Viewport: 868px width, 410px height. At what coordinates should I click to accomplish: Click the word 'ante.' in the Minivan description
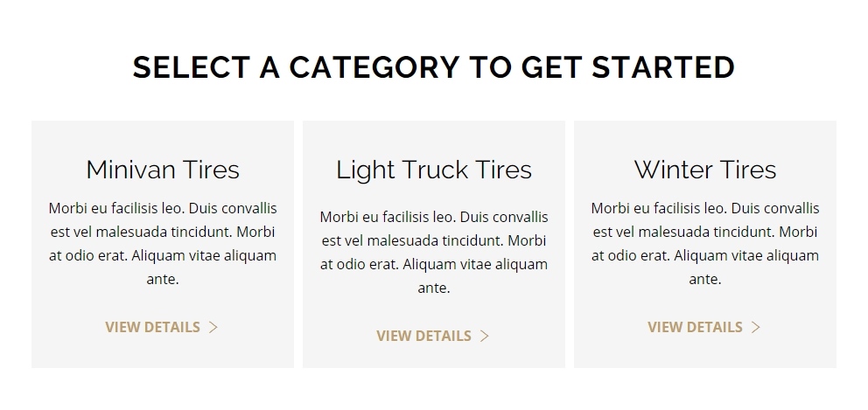[x=163, y=280]
